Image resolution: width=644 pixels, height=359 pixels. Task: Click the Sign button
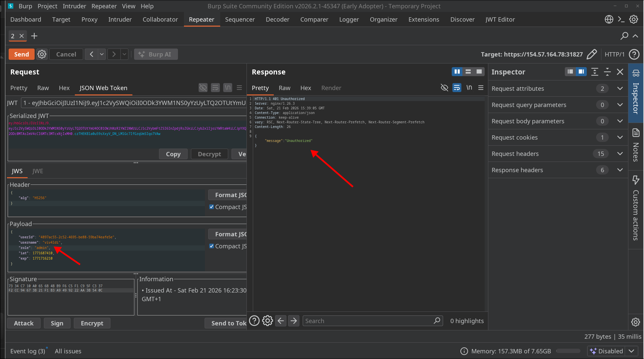[57, 323]
